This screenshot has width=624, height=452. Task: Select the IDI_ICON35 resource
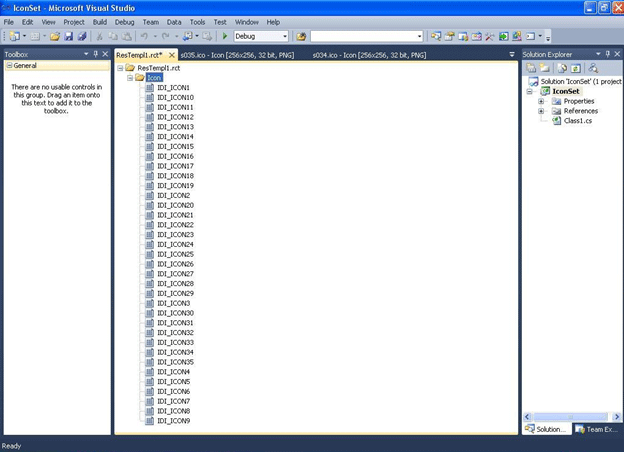tap(176, 362)
